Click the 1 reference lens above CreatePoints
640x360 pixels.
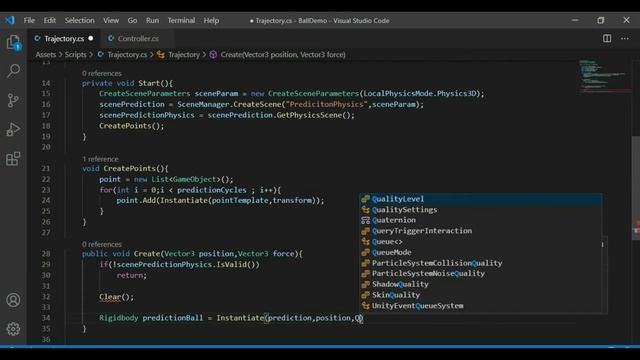[x=100, y=159]
